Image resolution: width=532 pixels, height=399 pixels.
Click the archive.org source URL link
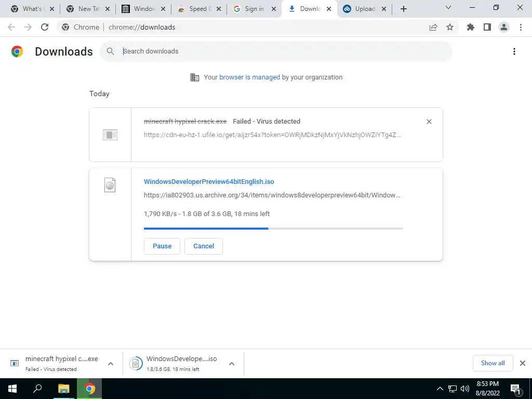point(272,195)
